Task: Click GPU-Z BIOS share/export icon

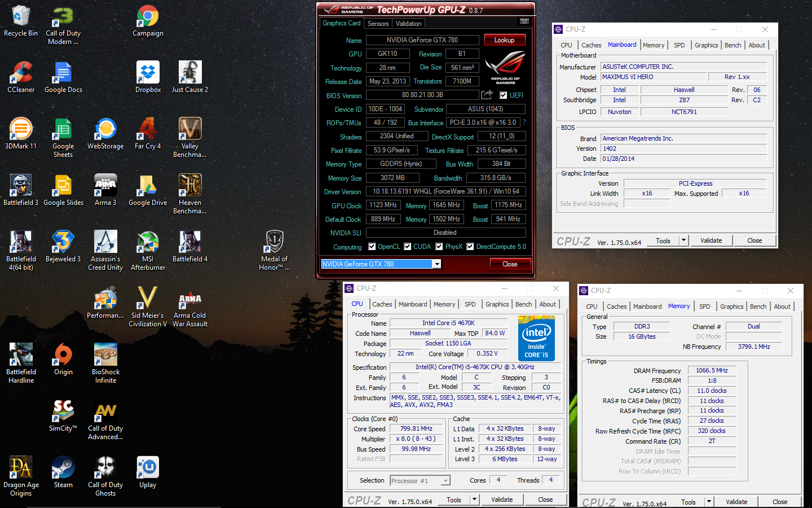Action: (487, 95)
